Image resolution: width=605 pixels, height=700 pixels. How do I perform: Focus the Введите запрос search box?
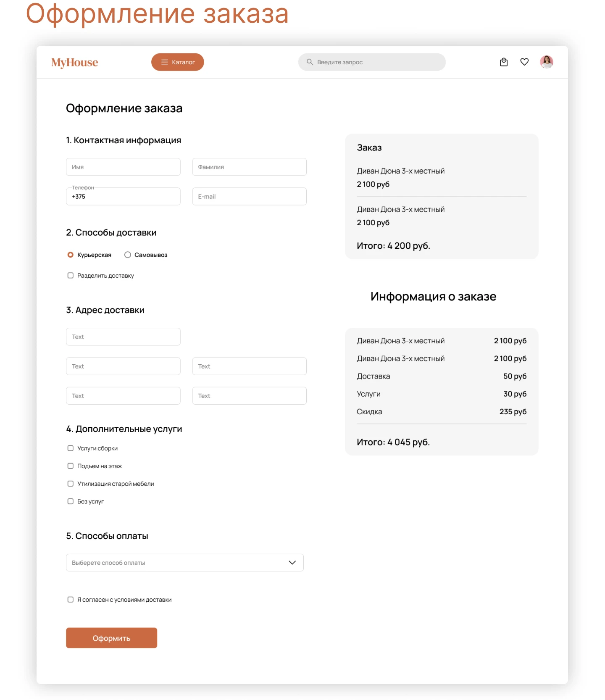378,62
